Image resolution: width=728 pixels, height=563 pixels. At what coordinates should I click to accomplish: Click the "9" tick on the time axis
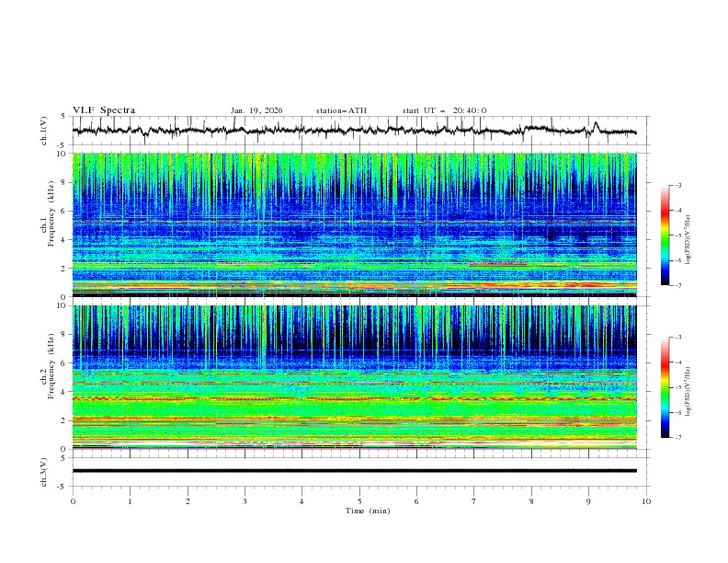coord(588,501)
